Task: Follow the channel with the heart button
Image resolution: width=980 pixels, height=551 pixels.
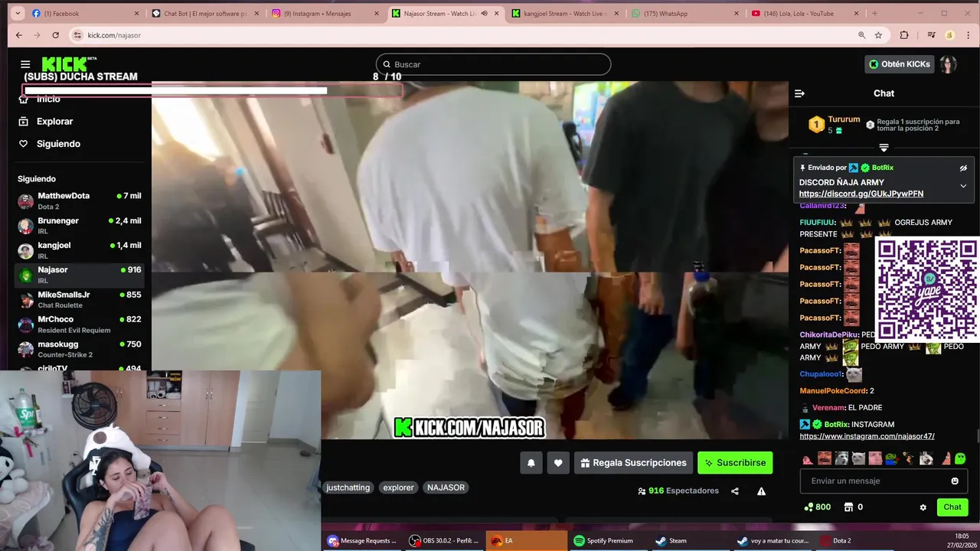Action: (558, 463)
